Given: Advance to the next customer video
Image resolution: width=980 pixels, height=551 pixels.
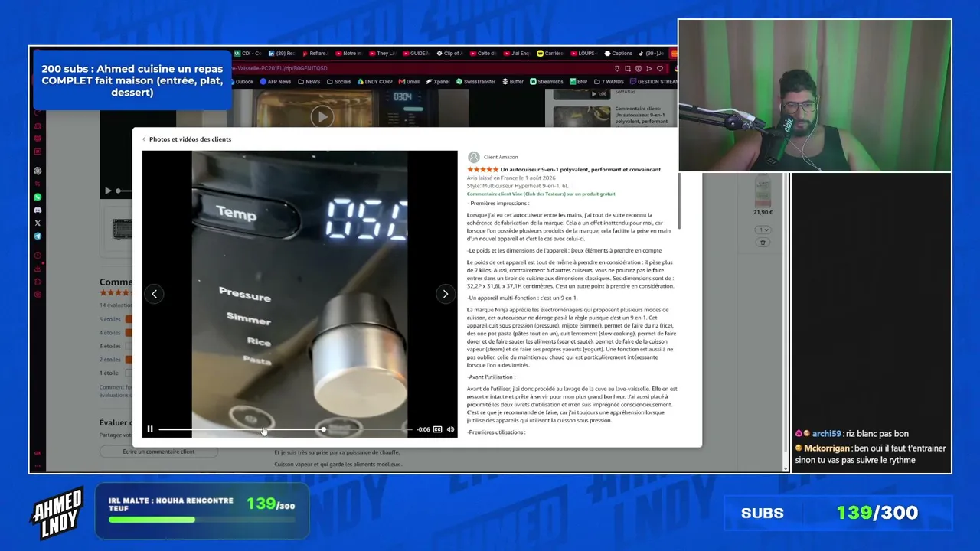Looking at the screenshot, I should (446, 294).
